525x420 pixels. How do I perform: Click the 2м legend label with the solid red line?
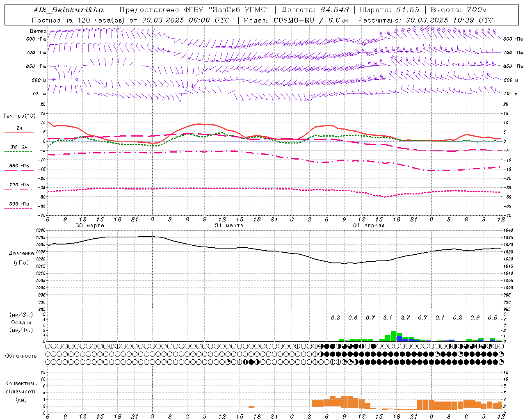[19, 128]
